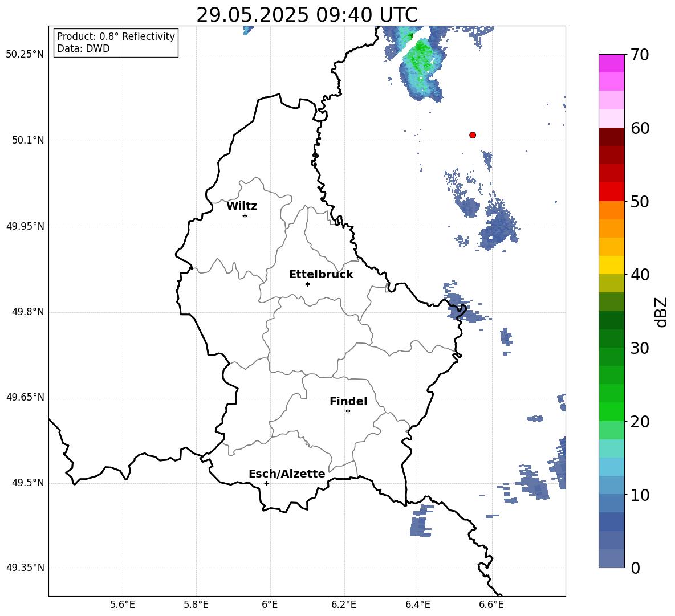Click the 6.2°E longitude label
The image size is (675, 616).
(344, 605)
